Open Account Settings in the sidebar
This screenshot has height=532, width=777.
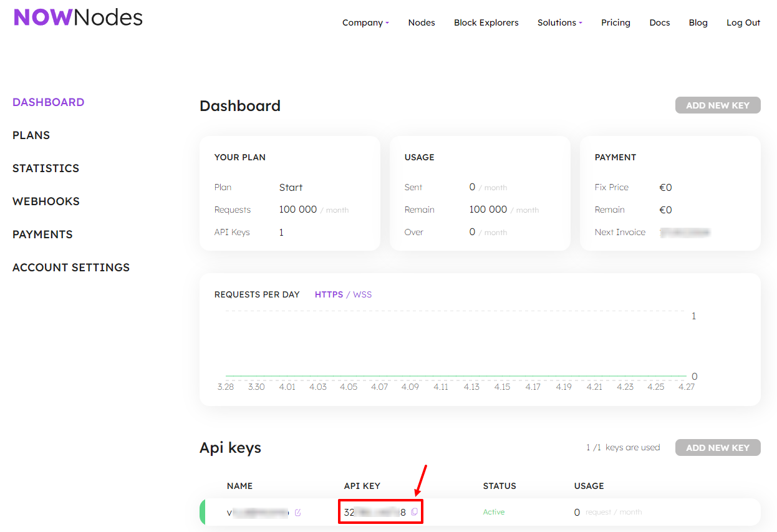pos(71,268)
